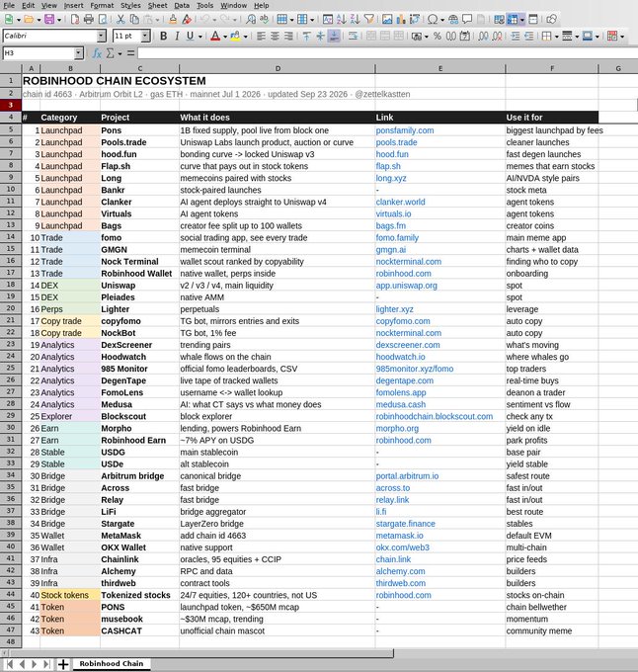Viewport: 638px width, 672px height.
Task: Expand the Name Box dropdown
Action: (x=78, y=53)
